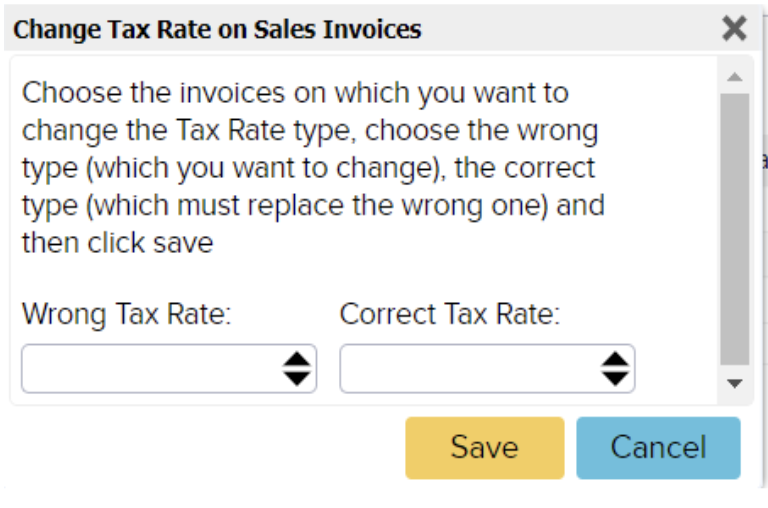
Task: Click the scrollbar track below the thumb
Action: 735,369
